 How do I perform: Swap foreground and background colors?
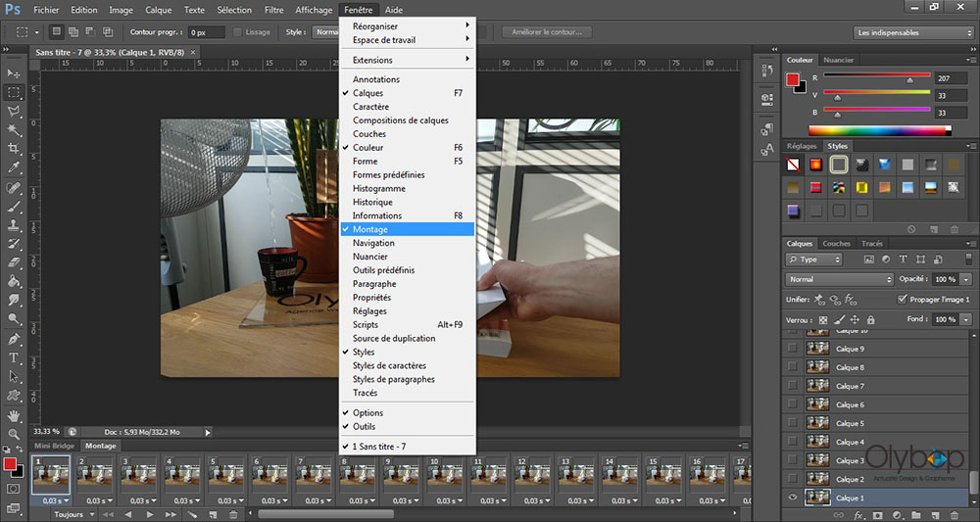point(18,449)
